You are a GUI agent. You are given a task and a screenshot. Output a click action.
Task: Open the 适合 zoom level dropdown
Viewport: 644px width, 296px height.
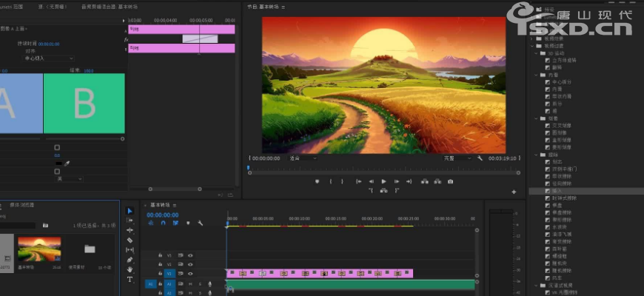tap(303, 158)
